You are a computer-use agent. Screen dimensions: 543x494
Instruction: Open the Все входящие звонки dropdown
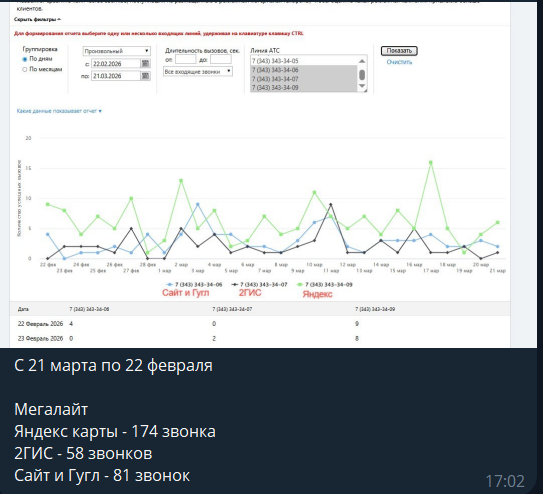pos(198,72)
